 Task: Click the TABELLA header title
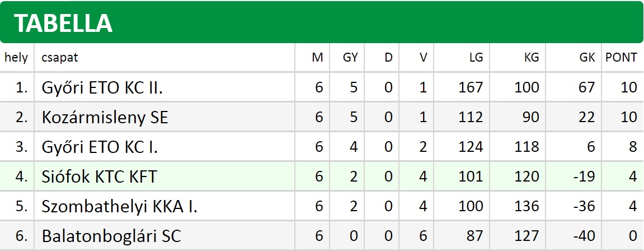(x=63, y=23)
